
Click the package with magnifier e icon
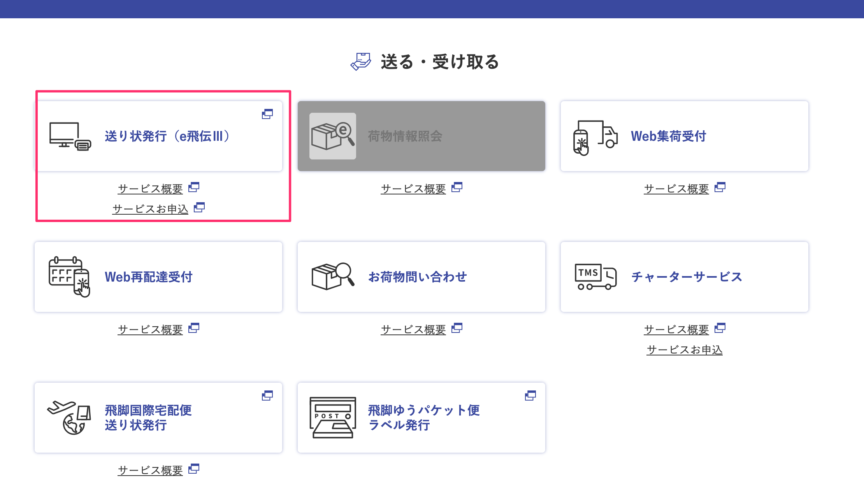click(x=333, y=136)
